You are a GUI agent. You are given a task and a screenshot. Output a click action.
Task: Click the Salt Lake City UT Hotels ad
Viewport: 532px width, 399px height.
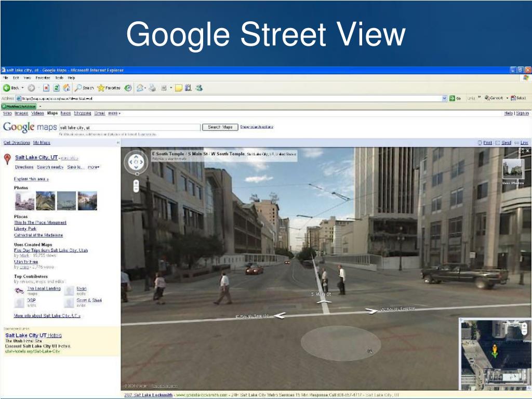[x=33, y=336]
